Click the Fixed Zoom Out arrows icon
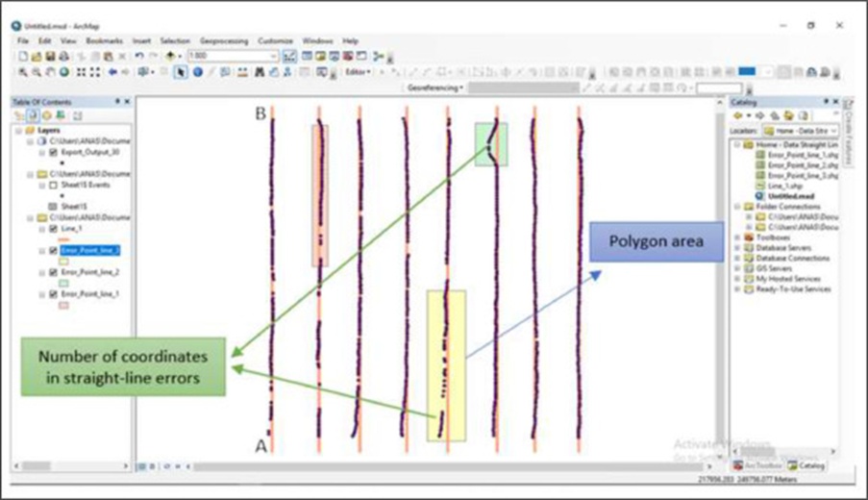The image size is (868, 500). tap(95, 72)
